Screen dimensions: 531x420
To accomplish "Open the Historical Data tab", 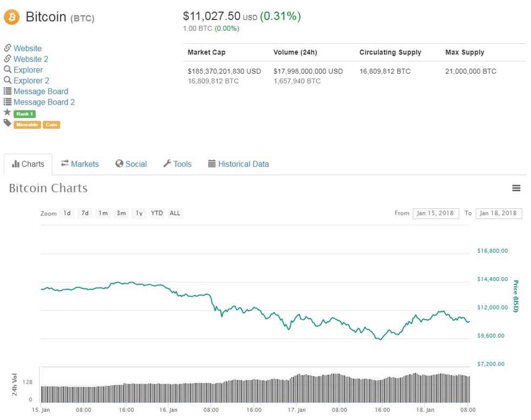I will coord(244,163).
